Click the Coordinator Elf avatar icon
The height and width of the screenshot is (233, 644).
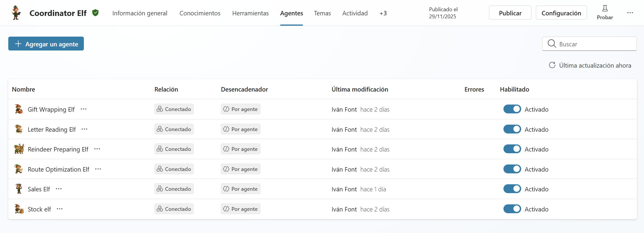pos(16,13)
